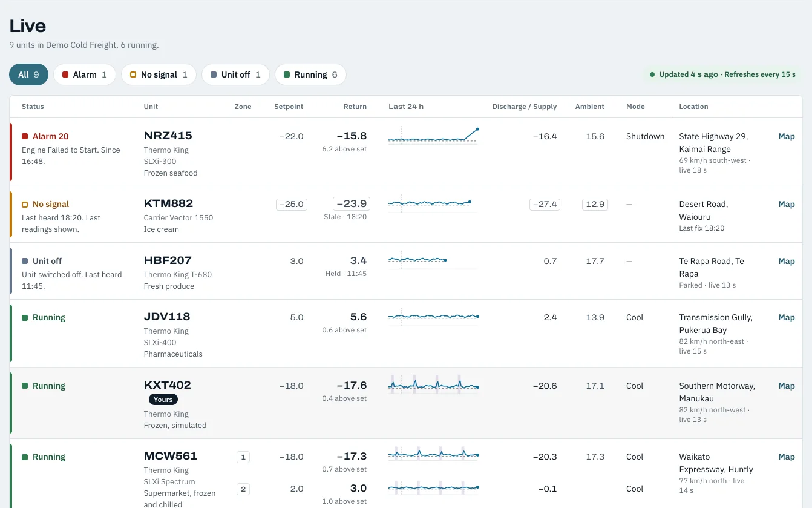
Task: Click State Highway 29, Kaimai Range location
Action: 713,143
